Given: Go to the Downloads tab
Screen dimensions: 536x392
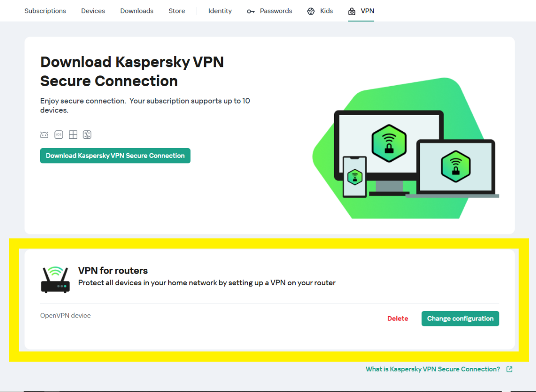Looking at the screenshot, I should tap(137, 11).
